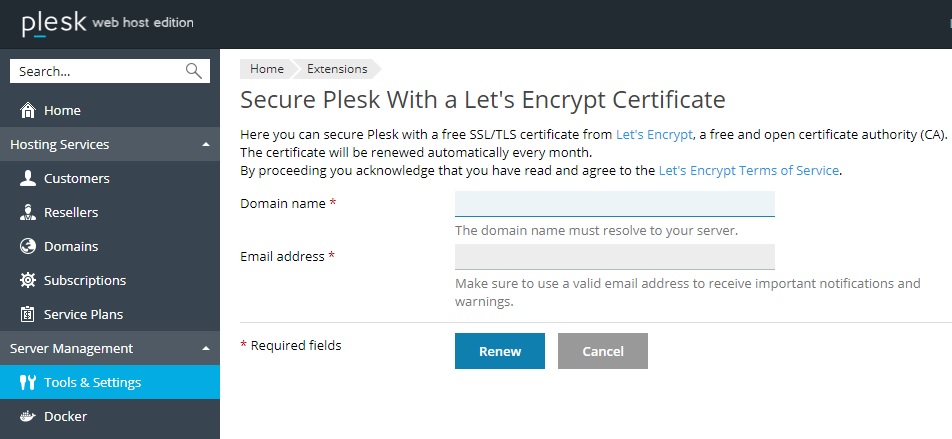Focus the Email address input field

point(614,257)
